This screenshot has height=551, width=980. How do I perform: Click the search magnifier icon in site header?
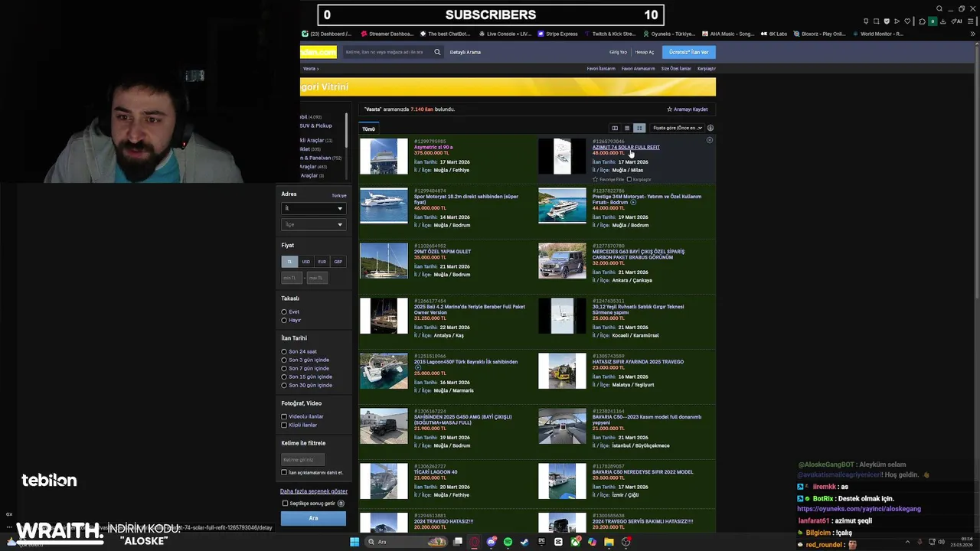tap(437, 52)
